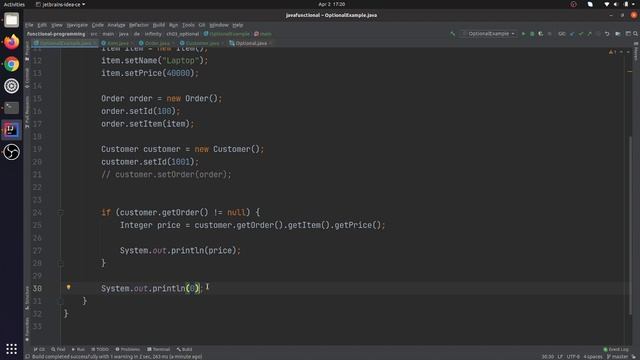Open the Window menu

(219, 25)
